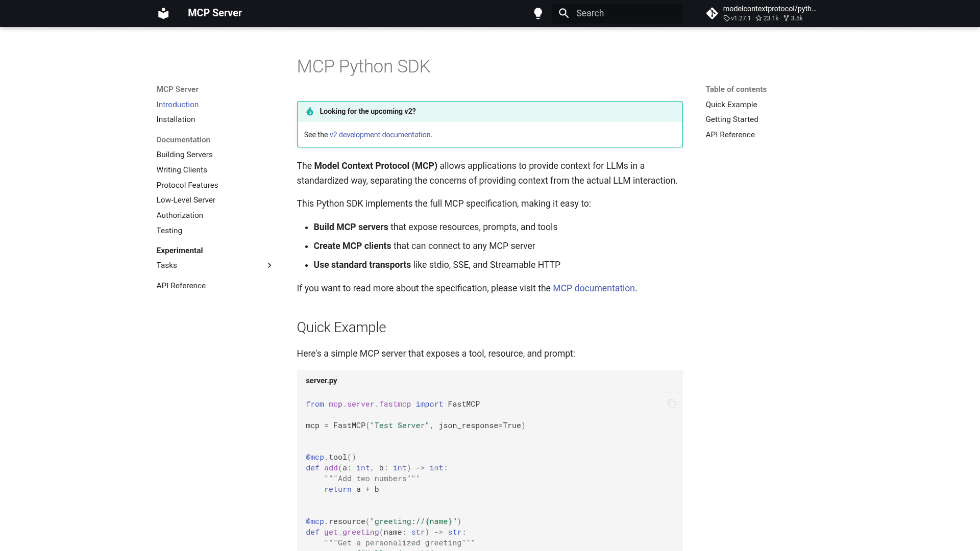This screenshot has height=551, width=980.
Task: Click the '@mcp.resource' decorator line
Action: pos(383,521)
